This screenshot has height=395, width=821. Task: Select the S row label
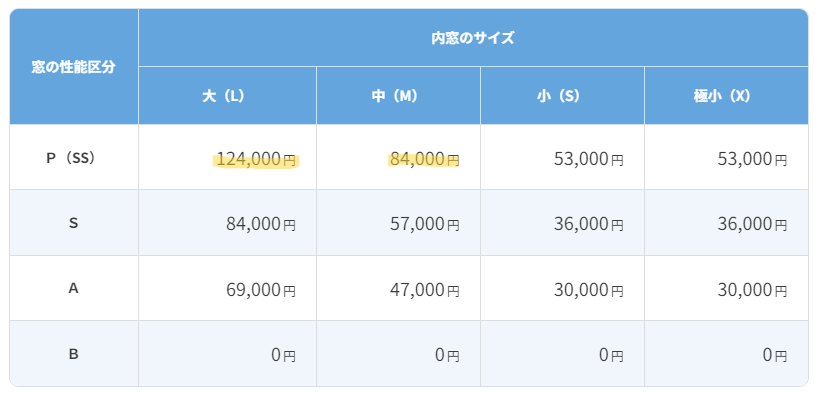74,223
